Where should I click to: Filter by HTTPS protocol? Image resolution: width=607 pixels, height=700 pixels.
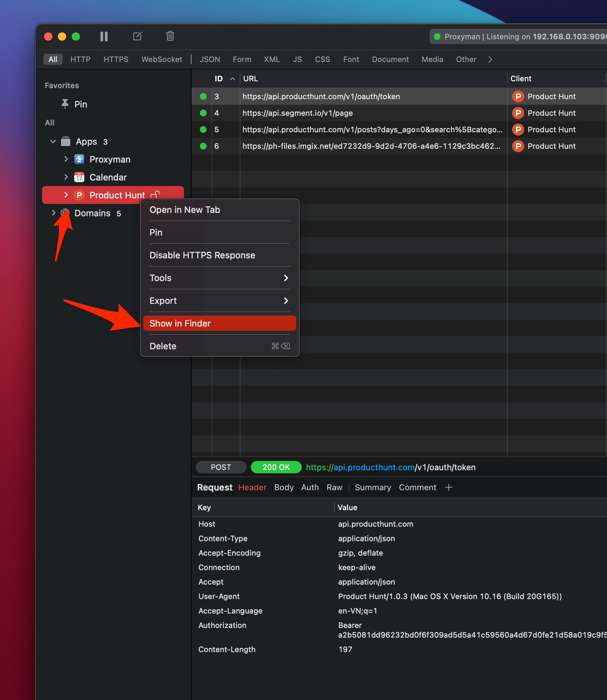click(x=116, y=59)
